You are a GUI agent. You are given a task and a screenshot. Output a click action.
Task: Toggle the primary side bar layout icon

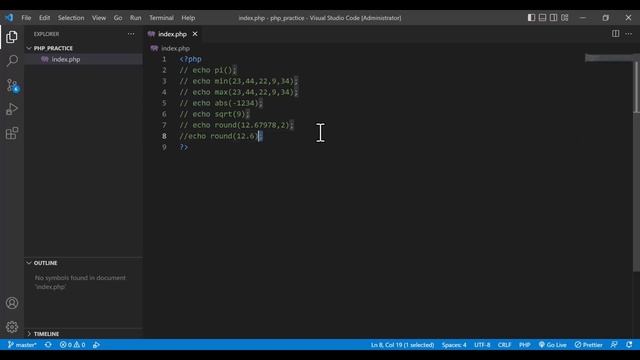pyautogui.click(x=531, y=18)
